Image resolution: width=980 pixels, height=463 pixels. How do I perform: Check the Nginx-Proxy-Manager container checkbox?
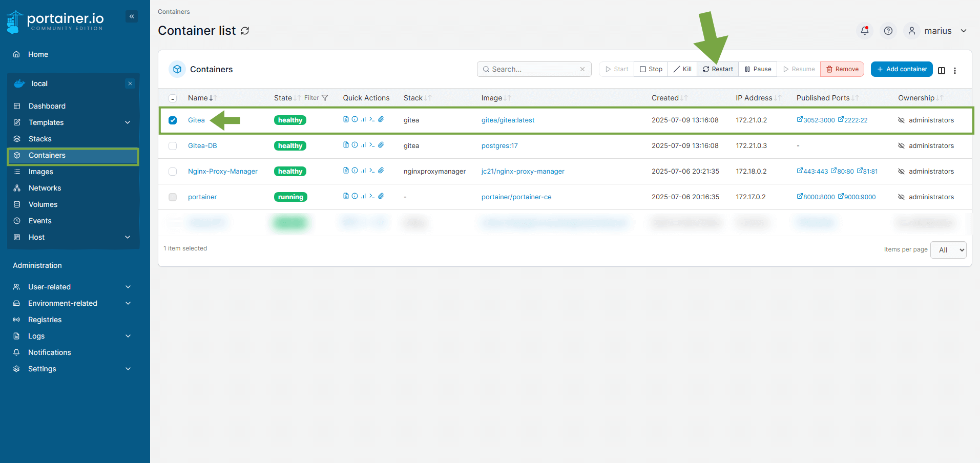173,172
